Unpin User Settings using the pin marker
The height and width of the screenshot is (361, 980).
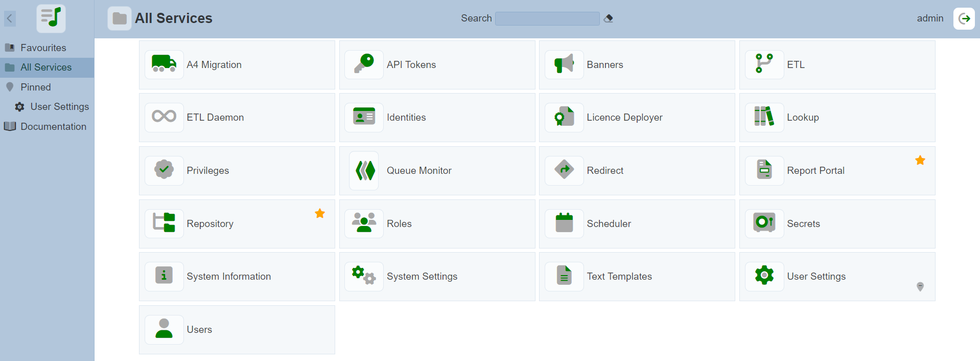point(920,287)
